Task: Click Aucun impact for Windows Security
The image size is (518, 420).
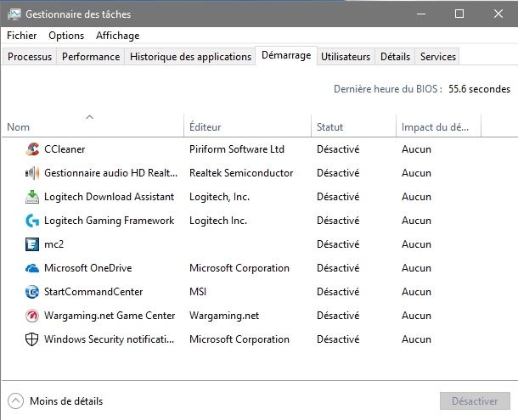Action: (416, 339)
